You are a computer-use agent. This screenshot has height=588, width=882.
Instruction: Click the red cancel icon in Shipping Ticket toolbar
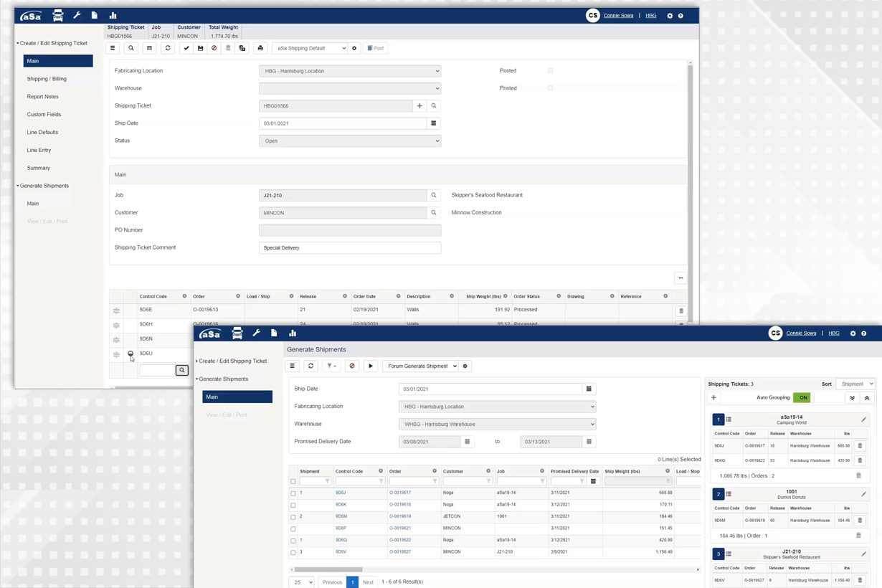pyautogui.click(x=214, y=48)
